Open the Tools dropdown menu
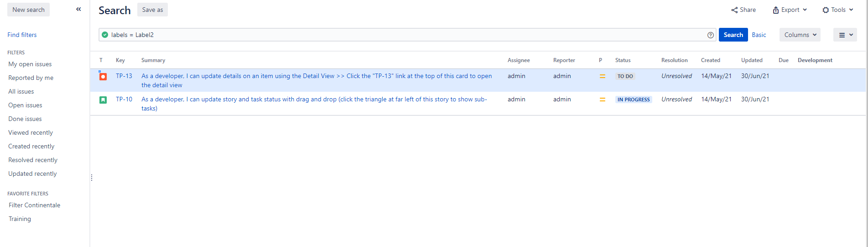 [x=838, y=10]
